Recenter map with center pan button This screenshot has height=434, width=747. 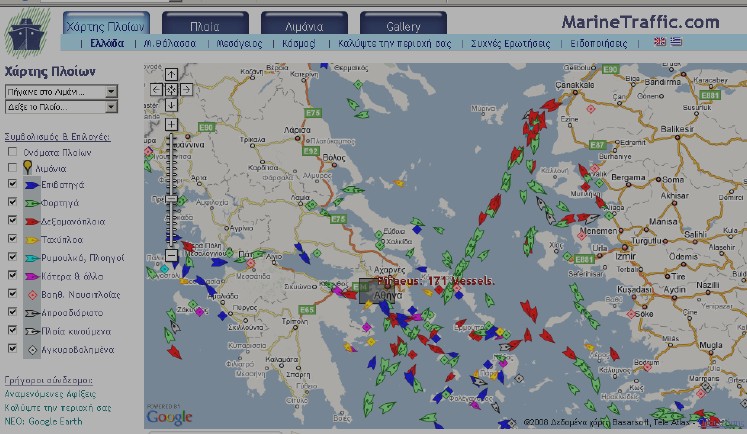(x=171, y=90)
